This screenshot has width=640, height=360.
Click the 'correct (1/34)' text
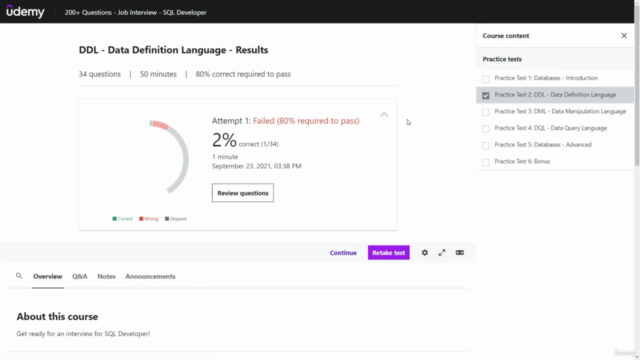click(258, 144)
